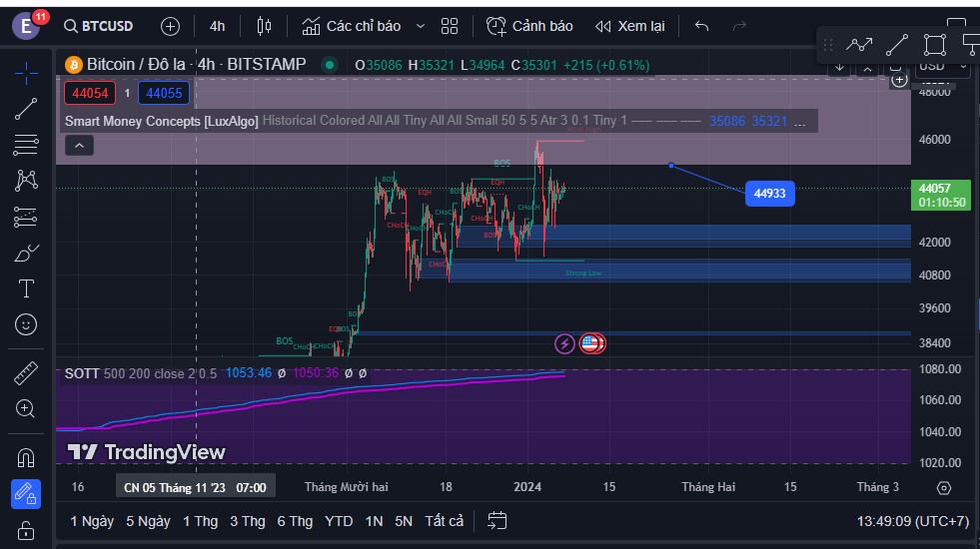Open timezone menu 13:49:09 (UTC+7)

[x=912, y=521]
